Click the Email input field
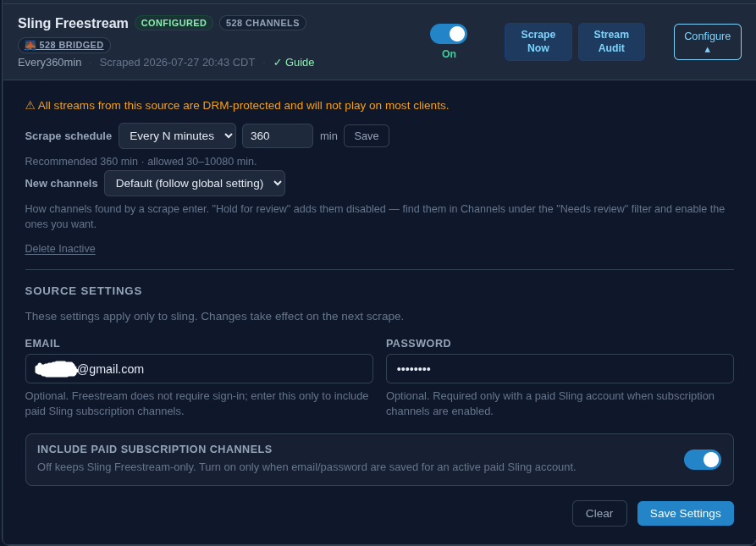 click(199, 369)
